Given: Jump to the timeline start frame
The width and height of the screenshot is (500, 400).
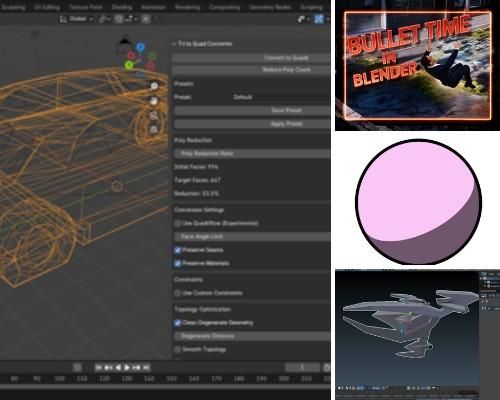Looking at the screenshot, I should click(x=98, y=367).
